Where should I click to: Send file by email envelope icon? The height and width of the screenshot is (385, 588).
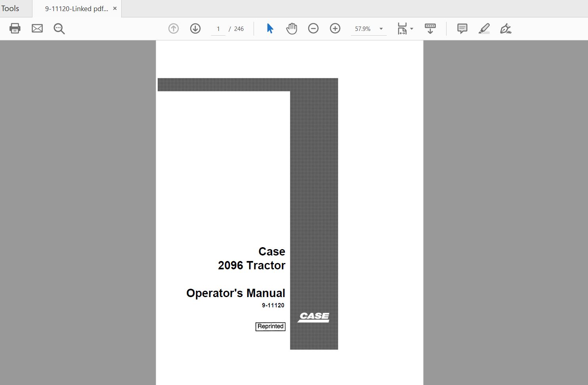pyautogui.click(x=37, y=29)
